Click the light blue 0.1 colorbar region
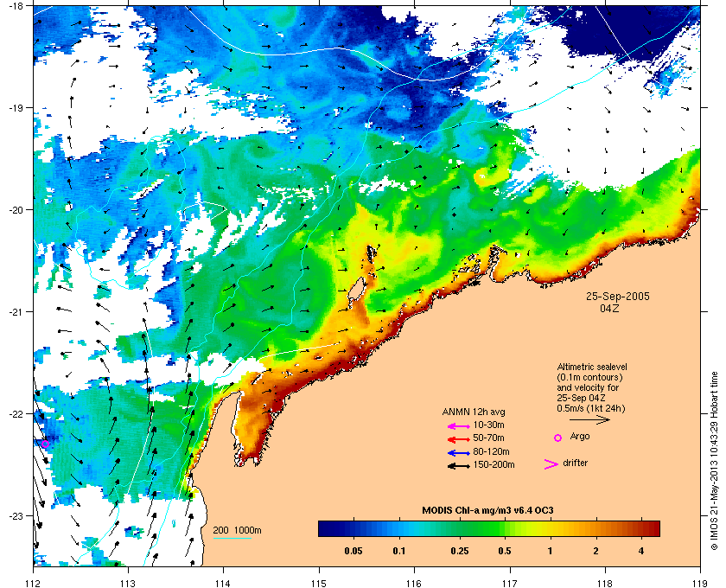Image resolution: width=726 pixels, height=588 pixels. click(399, 528)
